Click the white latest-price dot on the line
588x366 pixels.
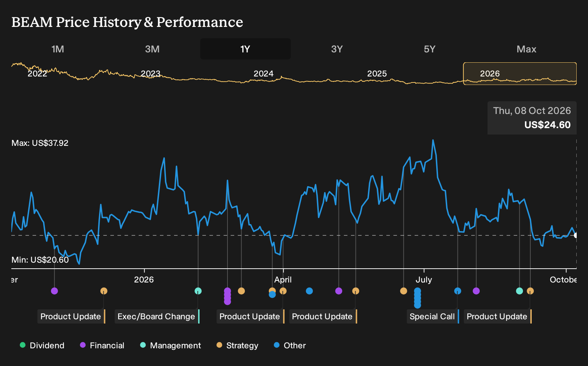pos(576,235)
